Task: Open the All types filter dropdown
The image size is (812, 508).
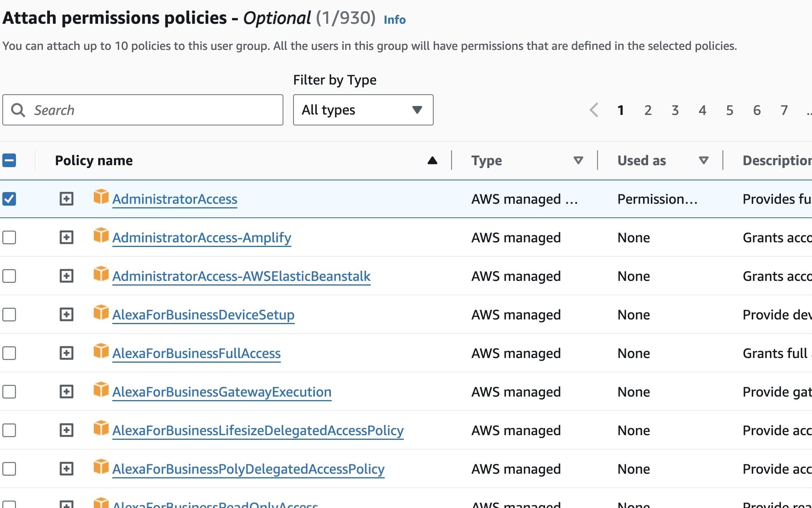Action: coord(362,110)
